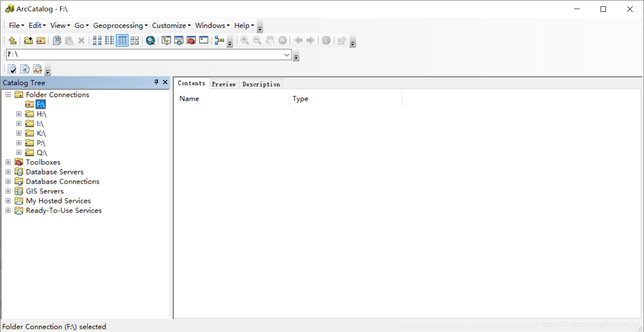Image resolution: width=644 pixels, height=332 pixels.
Task: Click the Paste toolbar icon
Action: (x=69, y=40)
